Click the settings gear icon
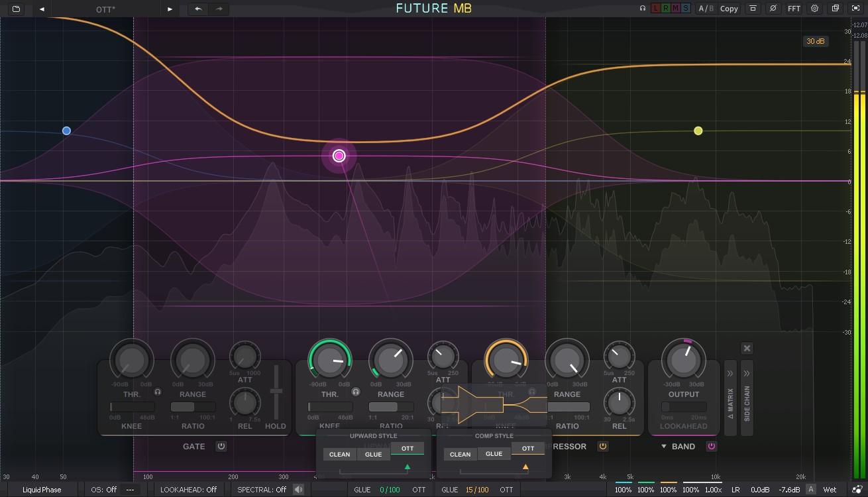The width and height of the screenshot is (868, 497). point(814,9)
